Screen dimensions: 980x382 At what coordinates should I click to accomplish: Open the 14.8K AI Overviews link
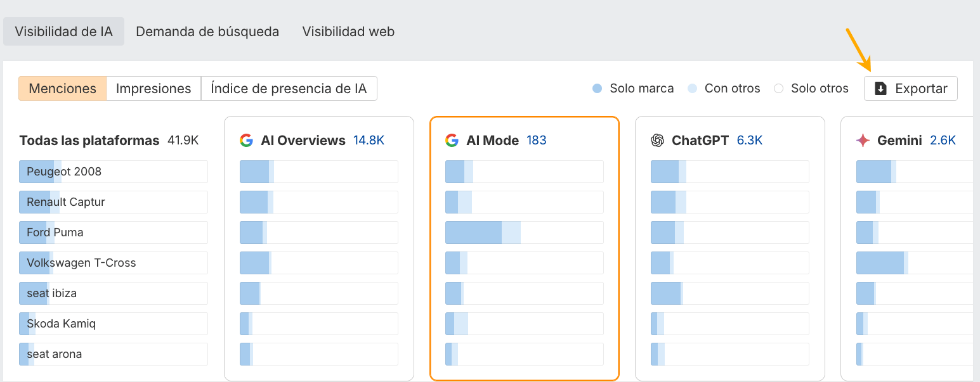tap(369, 140)
